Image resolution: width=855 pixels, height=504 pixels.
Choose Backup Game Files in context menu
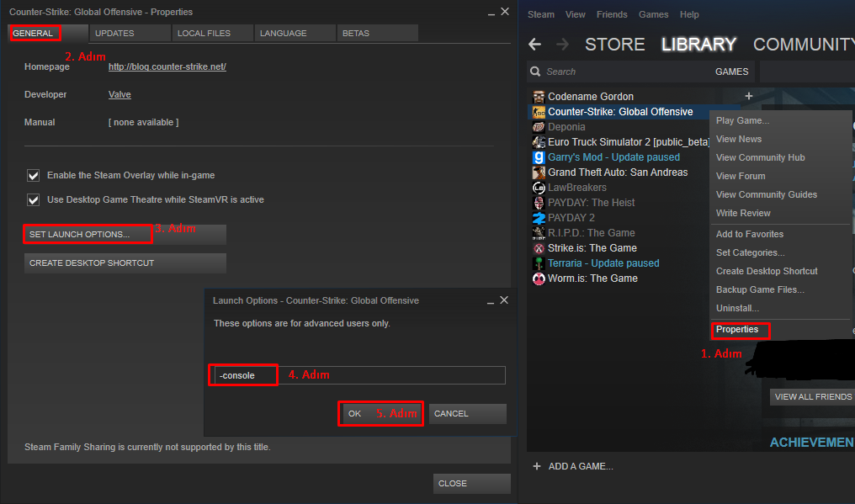click(x=780, y=289)
